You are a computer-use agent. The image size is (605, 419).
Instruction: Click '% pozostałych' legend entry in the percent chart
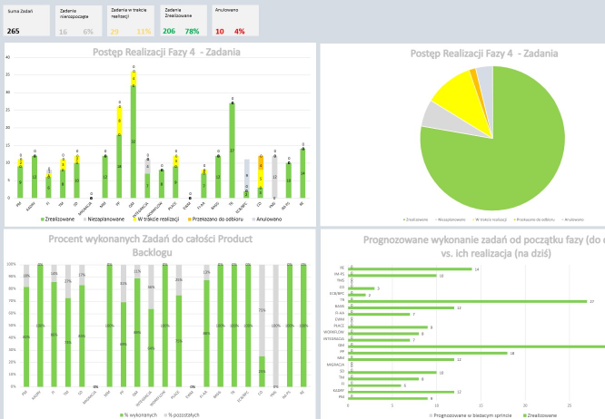182,415
